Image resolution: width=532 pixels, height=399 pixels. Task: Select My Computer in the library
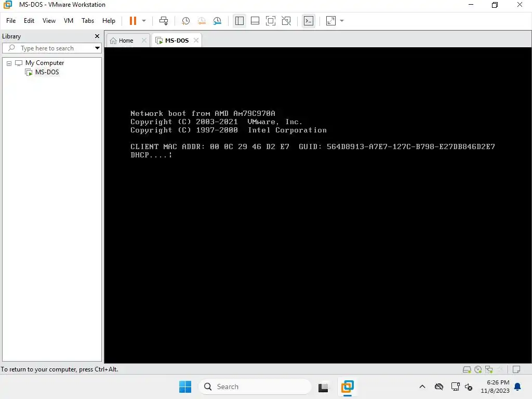[x=45, y=63]
